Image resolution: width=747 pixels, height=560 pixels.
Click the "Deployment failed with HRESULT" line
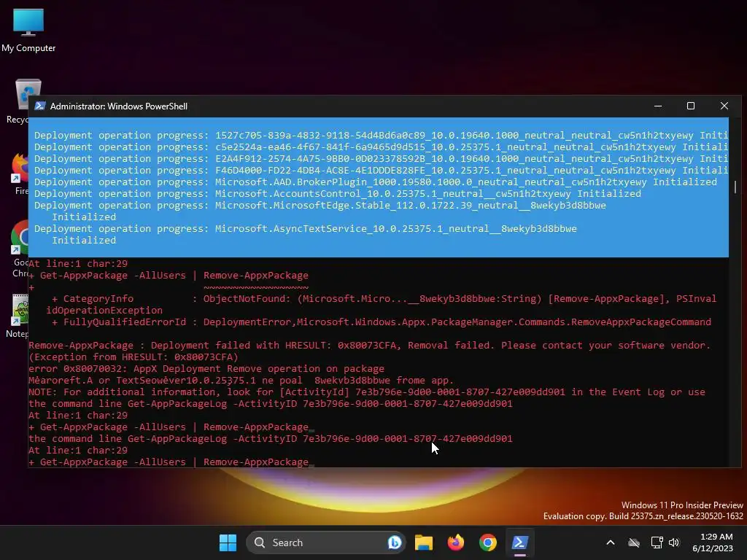369,345
